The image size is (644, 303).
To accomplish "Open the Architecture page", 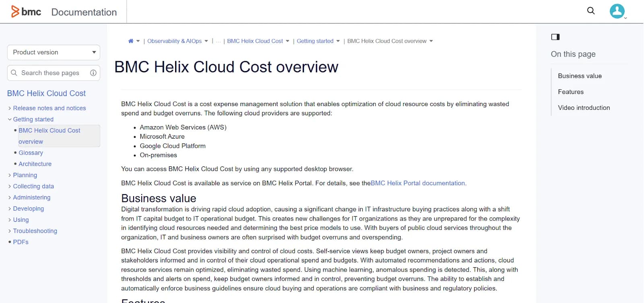I will coord(35,164).
